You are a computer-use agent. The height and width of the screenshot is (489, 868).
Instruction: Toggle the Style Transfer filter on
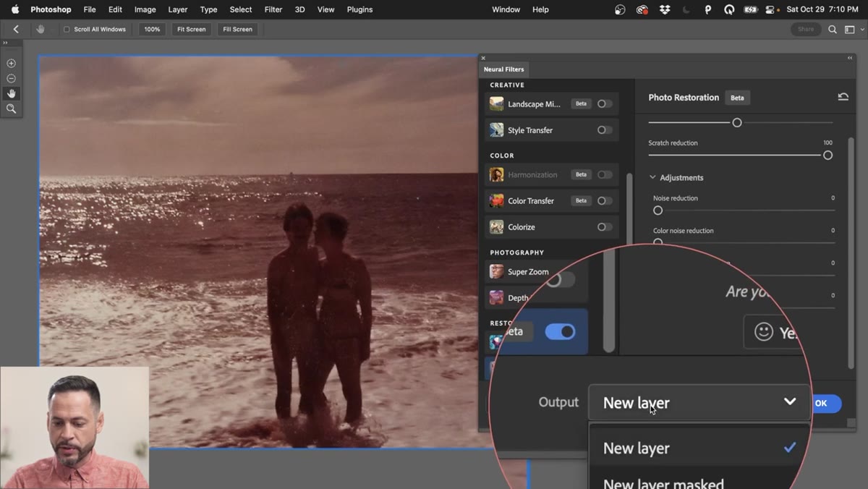604,130
